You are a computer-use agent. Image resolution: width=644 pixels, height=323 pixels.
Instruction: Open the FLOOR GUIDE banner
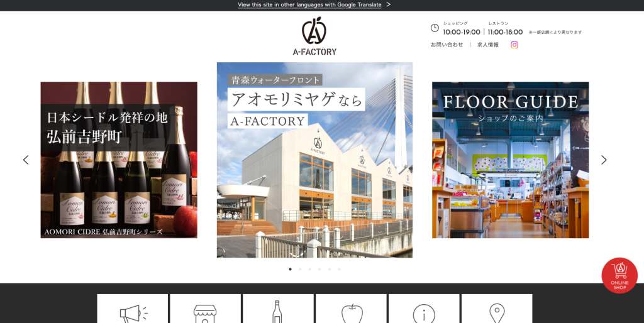511,160
